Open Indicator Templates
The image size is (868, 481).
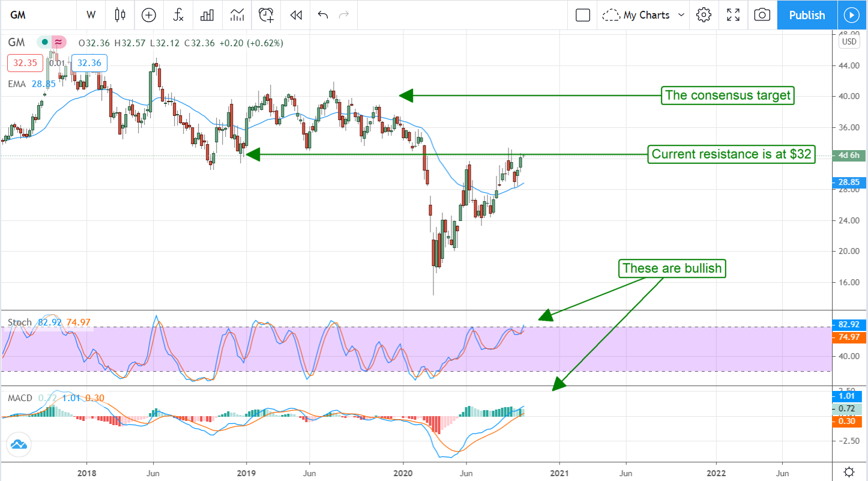[x=237, y=15]
